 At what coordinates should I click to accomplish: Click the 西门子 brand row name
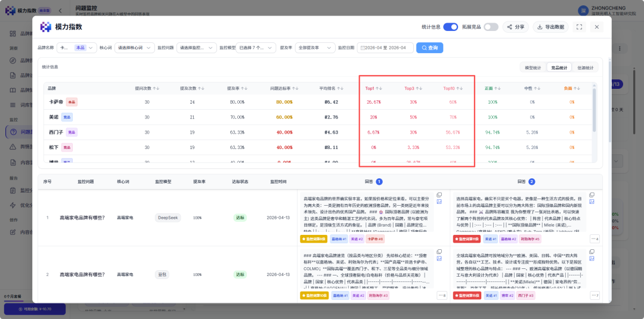coord(55,132)
